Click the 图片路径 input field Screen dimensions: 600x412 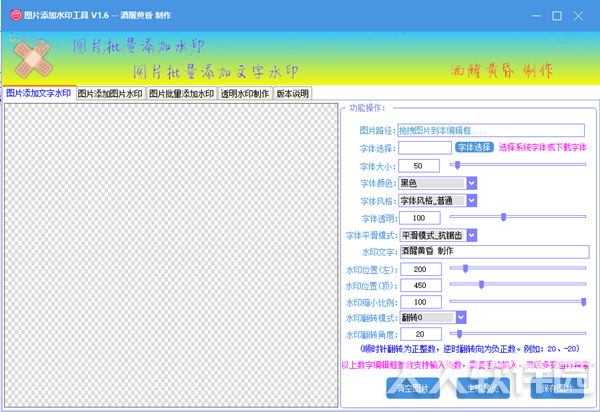coord(491,130)
